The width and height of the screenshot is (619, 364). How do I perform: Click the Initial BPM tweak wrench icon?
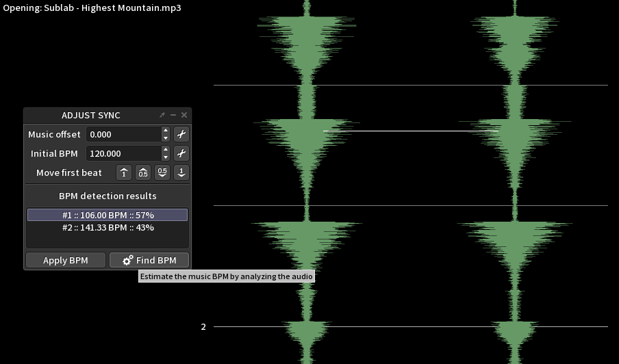click(181, 154)
